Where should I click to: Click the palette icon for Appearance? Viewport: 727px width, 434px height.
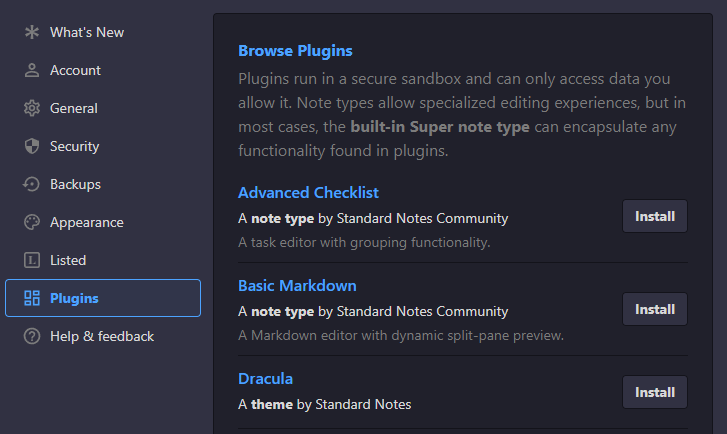(x=32, y=222)
